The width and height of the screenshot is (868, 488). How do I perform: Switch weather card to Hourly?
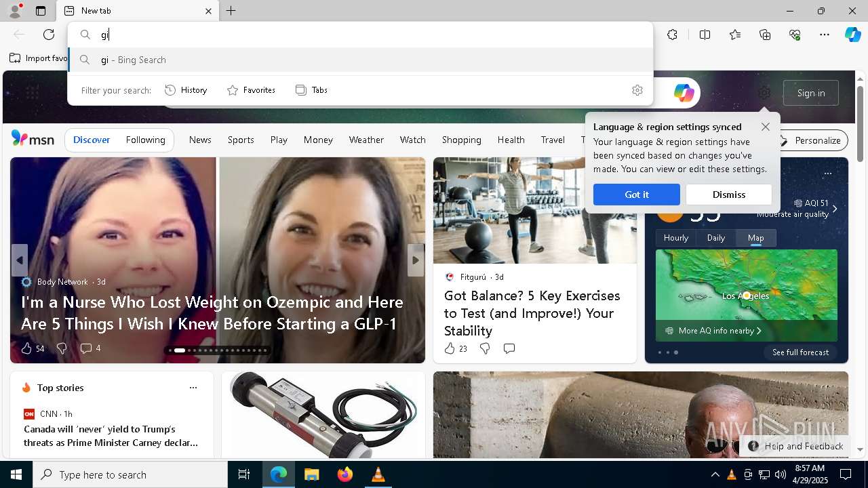[676, 238]
